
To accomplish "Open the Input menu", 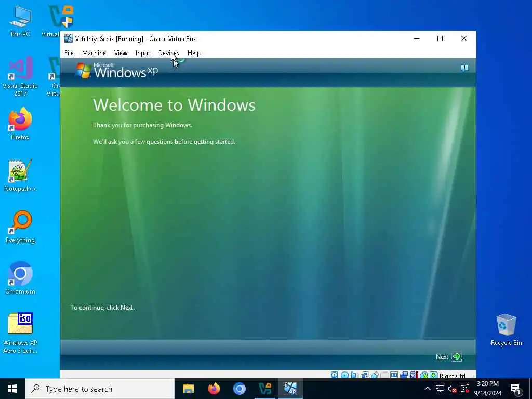I will coord(142,53).
